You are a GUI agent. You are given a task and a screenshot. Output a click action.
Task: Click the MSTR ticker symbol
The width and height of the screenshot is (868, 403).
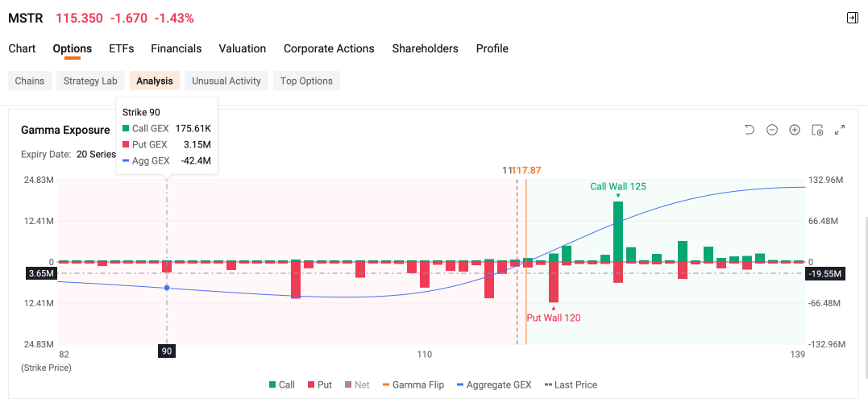coord(26,19)
